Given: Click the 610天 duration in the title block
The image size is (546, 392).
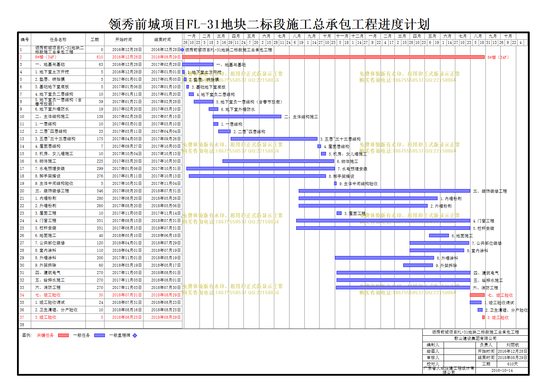Looking at the screenshot, I should (x=512, y=364).
